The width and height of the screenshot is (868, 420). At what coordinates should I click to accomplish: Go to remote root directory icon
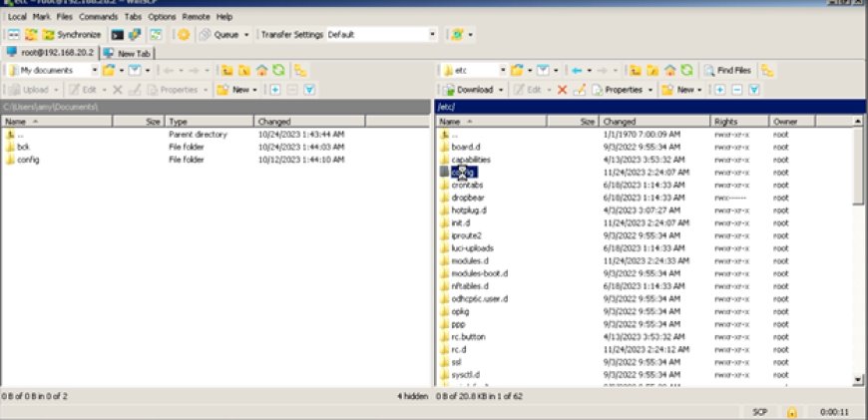click(x=652, y=70)
